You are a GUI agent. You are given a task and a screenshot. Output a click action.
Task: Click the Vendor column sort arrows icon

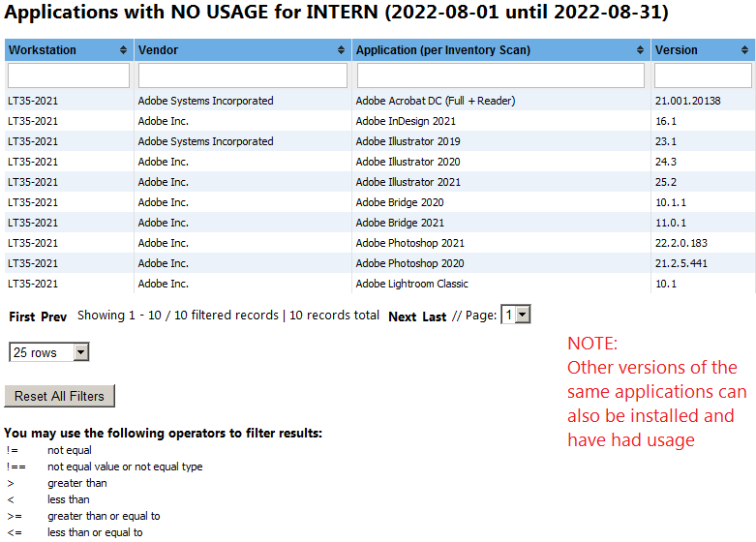pyautogui.click(x=342, y=50)
